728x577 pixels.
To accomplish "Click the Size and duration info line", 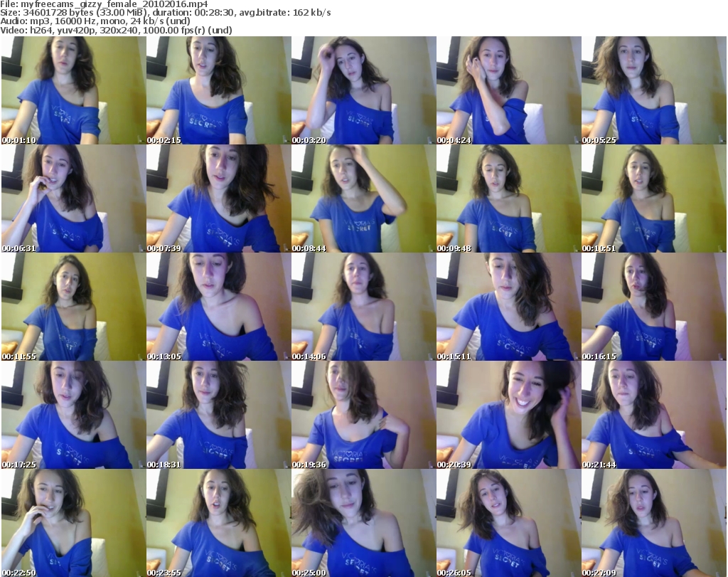I will [166, 13].
